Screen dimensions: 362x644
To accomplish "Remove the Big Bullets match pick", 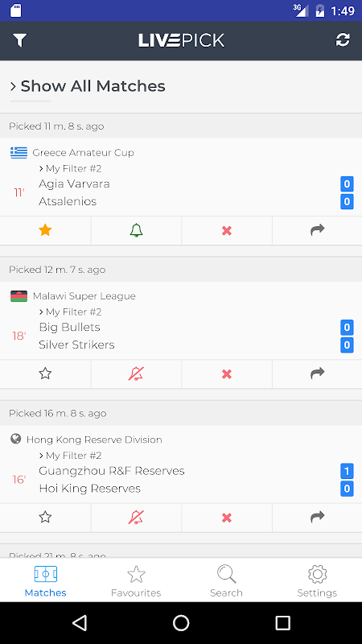I will point(227,374).
